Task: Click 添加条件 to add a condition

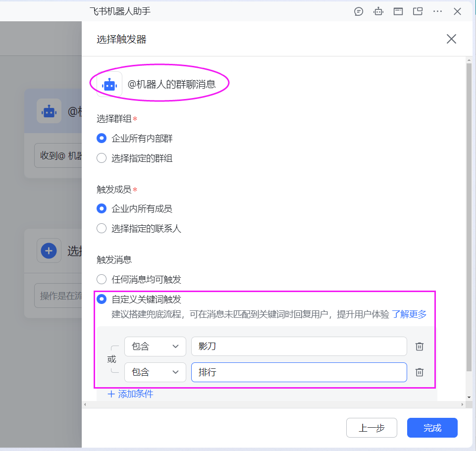Action: 131,394
